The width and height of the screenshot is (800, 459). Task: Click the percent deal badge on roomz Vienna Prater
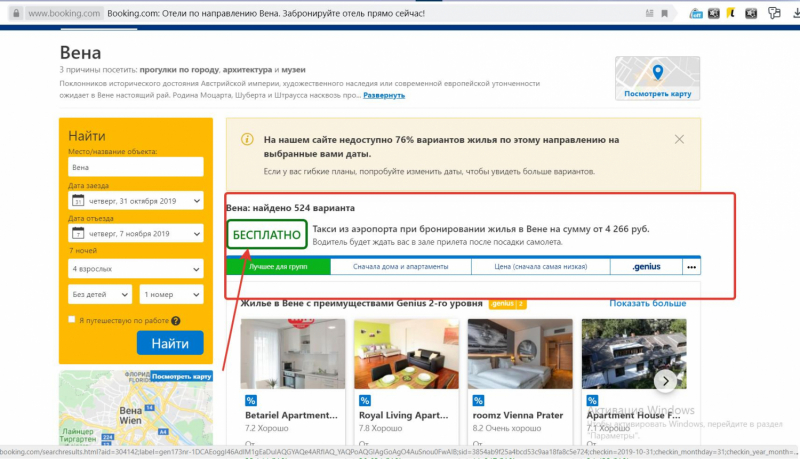click(478, 401)
